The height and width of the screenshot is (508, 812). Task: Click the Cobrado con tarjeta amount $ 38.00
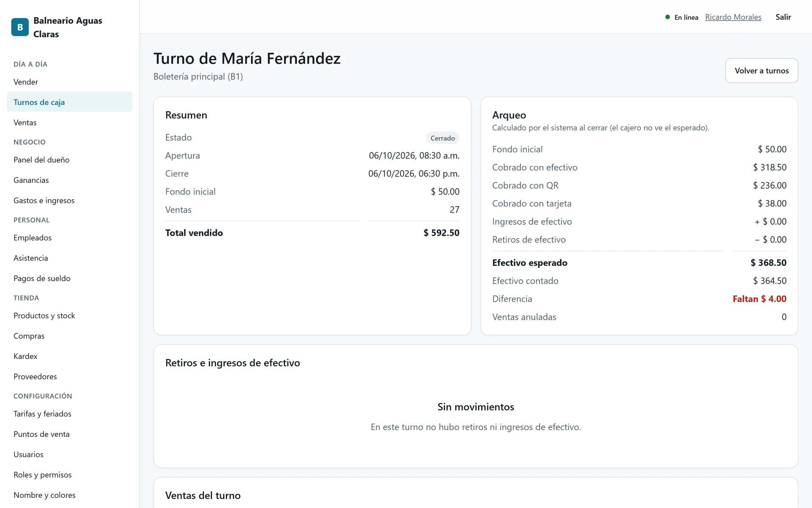[772, 204]
